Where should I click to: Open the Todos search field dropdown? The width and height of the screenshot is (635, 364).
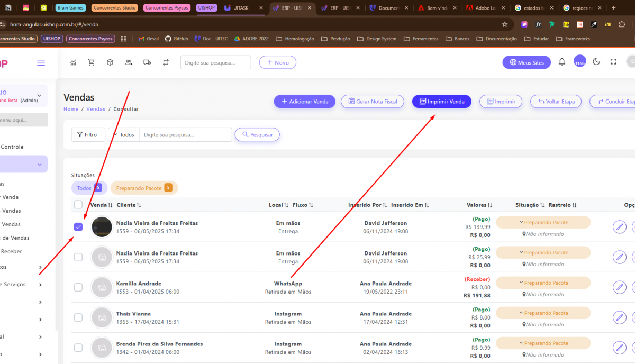[x=124, y=135]
